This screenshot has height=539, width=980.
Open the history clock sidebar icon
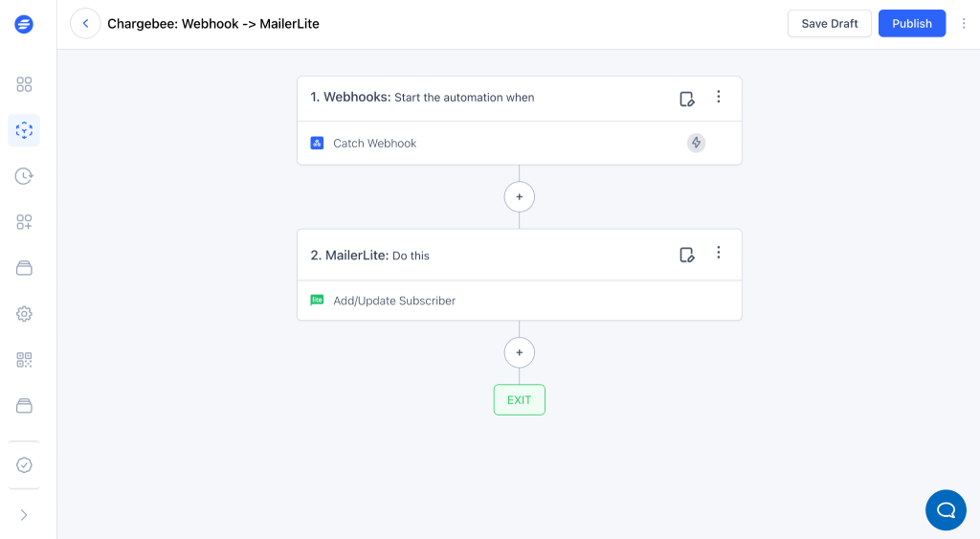[24, 176]
